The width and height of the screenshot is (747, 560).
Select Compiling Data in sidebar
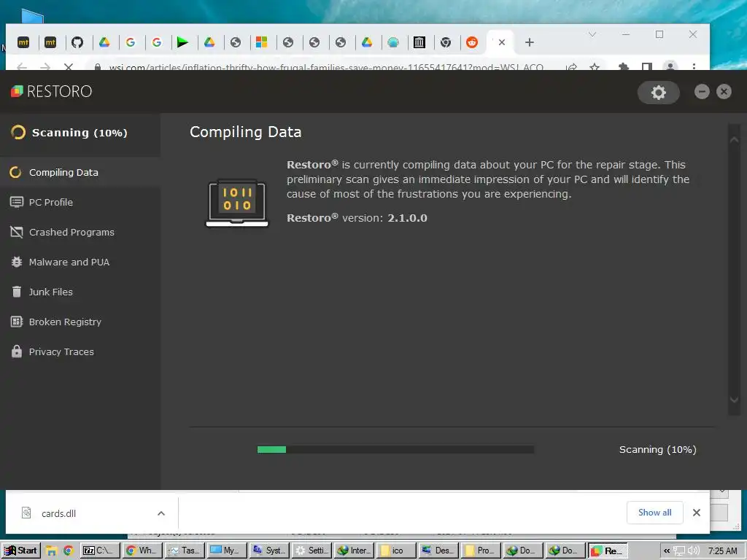tap(80, 172)
